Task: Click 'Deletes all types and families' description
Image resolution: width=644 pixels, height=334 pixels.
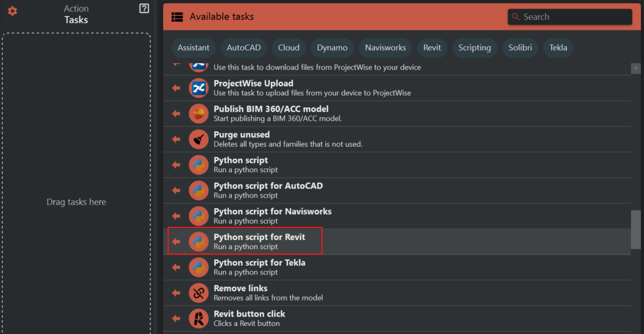Action: (x=288, y=144)
